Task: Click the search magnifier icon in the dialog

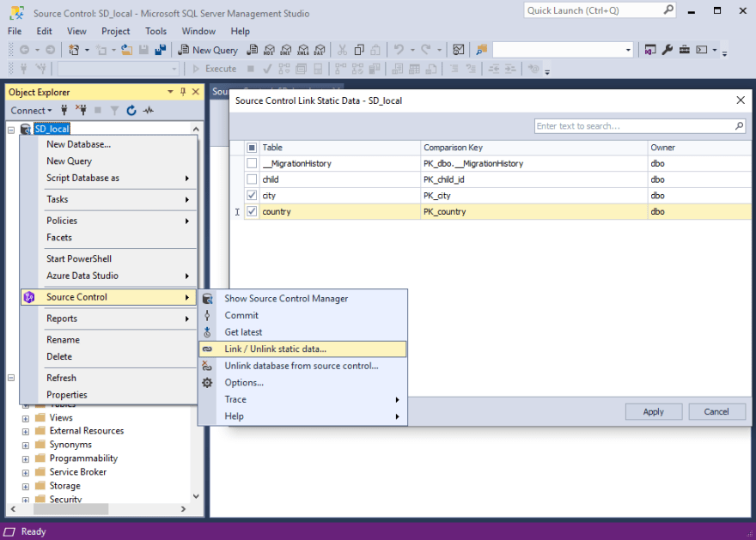Action: click(x=739, y=125)
